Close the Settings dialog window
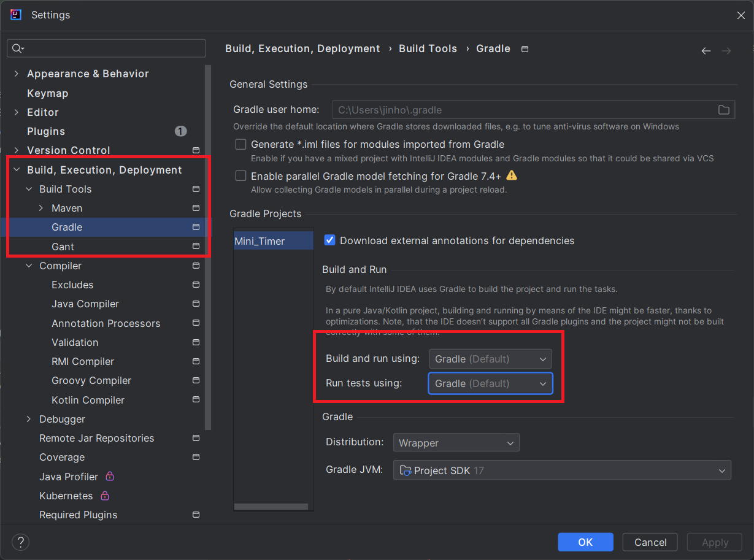The image size is (754, 560). tap(741, 15)
